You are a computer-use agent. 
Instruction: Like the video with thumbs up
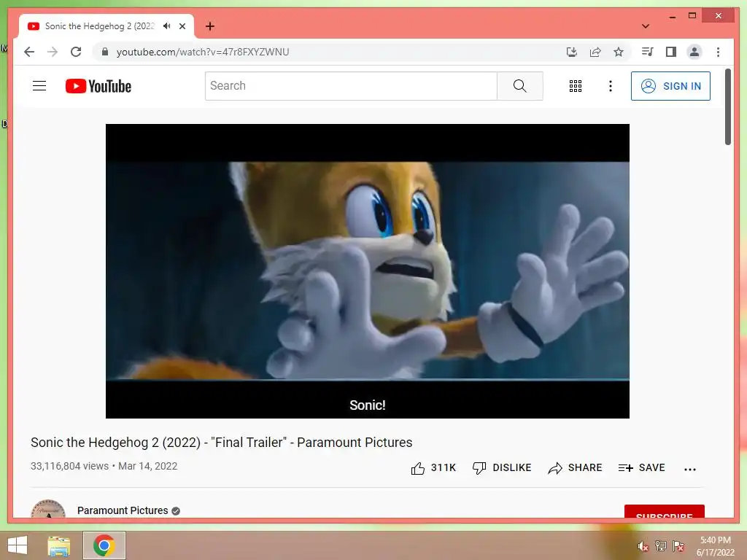pyautogui.click(x=433, y=468)
